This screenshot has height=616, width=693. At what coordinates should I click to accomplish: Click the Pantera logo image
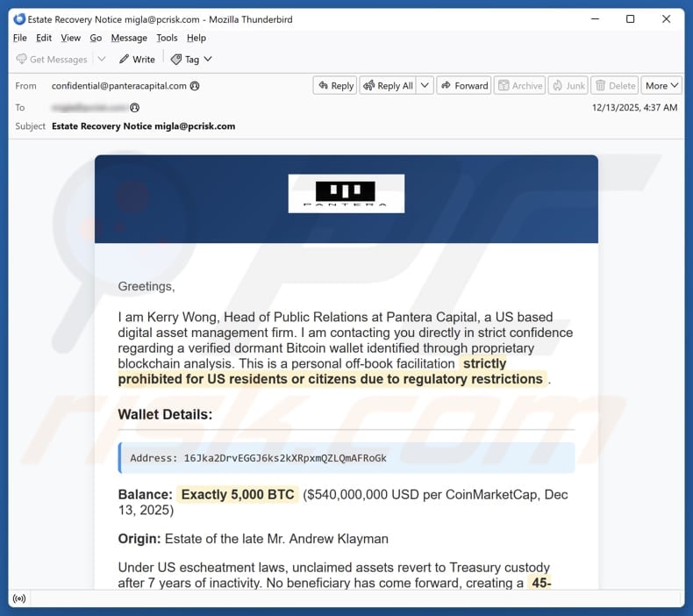tap(346, 193)
